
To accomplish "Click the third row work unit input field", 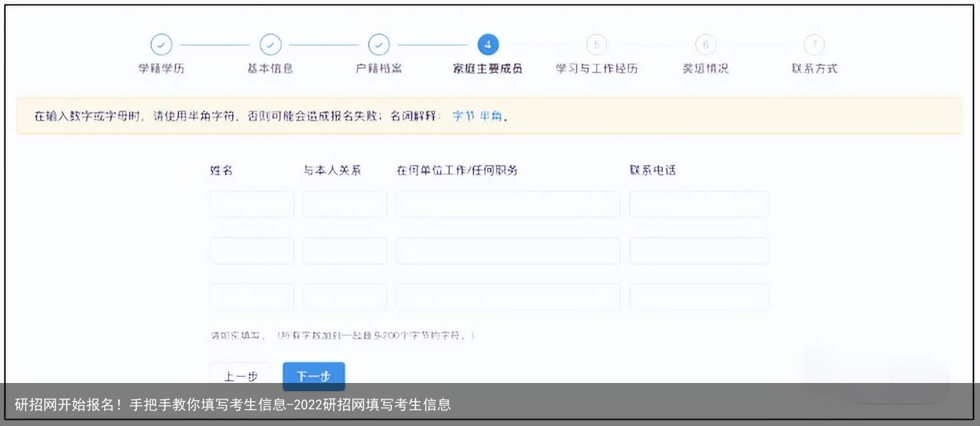I will (507, 296).
